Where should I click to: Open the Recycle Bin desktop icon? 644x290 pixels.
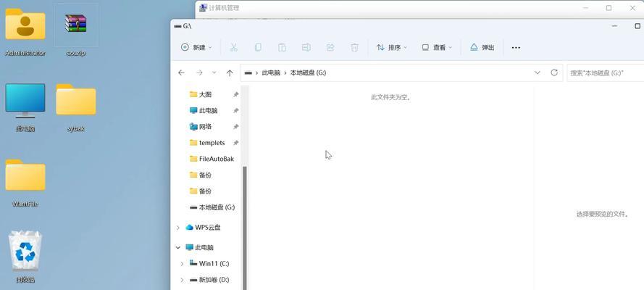25,257
